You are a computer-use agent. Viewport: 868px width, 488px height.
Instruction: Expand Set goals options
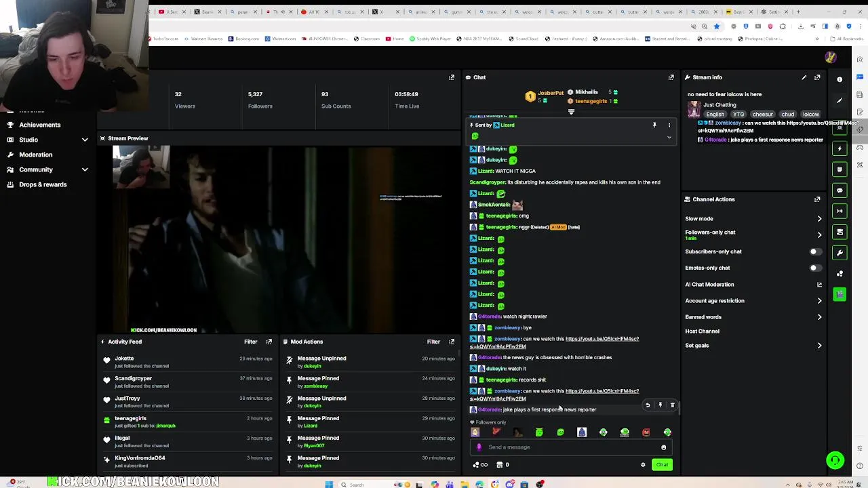pyautogui.click(x=819, y=346)
